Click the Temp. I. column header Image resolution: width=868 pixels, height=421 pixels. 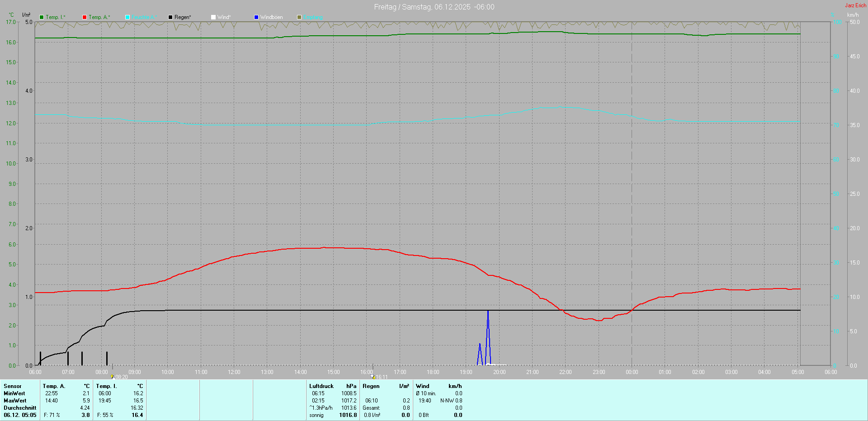(106, 386)
